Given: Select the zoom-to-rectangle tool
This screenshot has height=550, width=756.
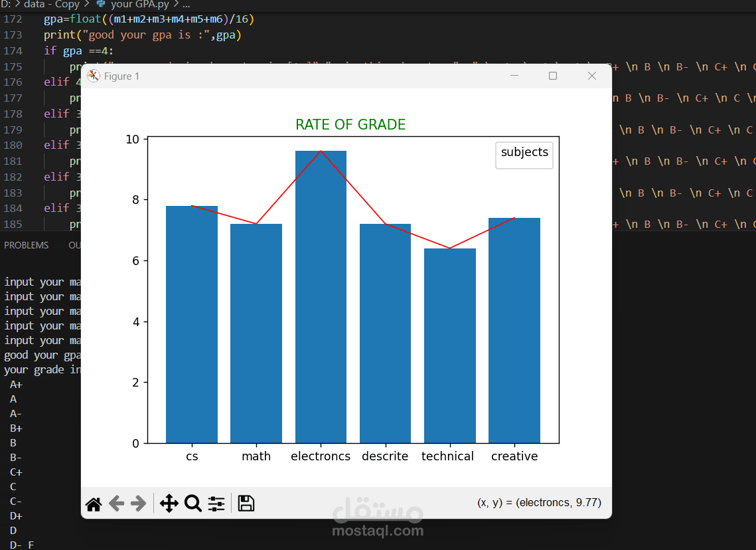Looking at the screenshot, I should tap(192, 504).
